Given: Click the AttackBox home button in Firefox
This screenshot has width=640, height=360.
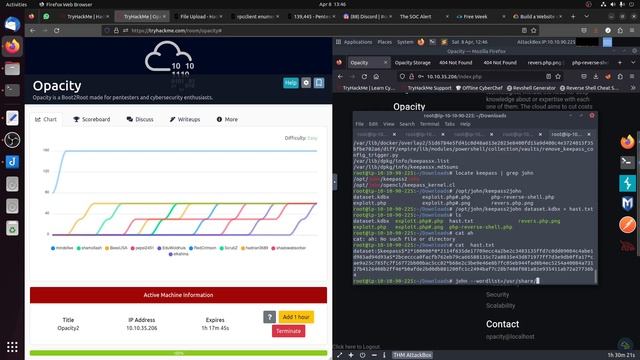Looking at the screenshot, I should 376,76.
